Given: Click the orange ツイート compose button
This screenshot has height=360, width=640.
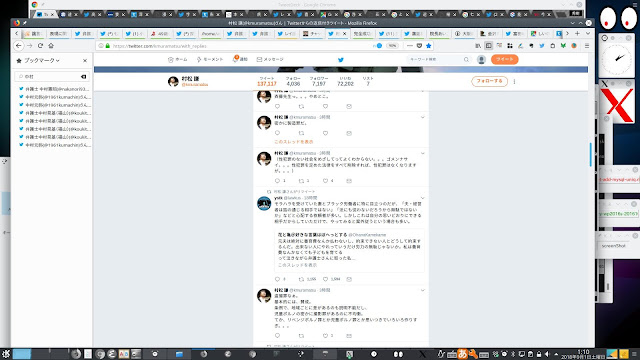Looking at the screenshot, I should point(504,60).
